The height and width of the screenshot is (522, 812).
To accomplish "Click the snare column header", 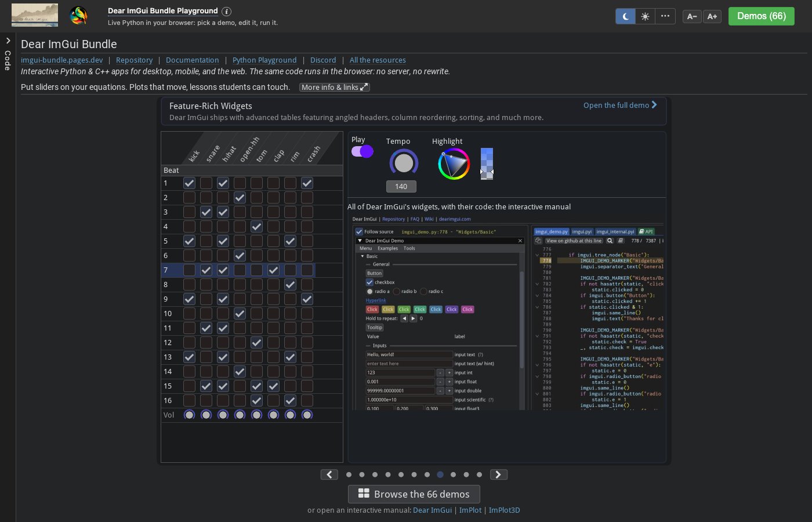I will pos(213,153).
